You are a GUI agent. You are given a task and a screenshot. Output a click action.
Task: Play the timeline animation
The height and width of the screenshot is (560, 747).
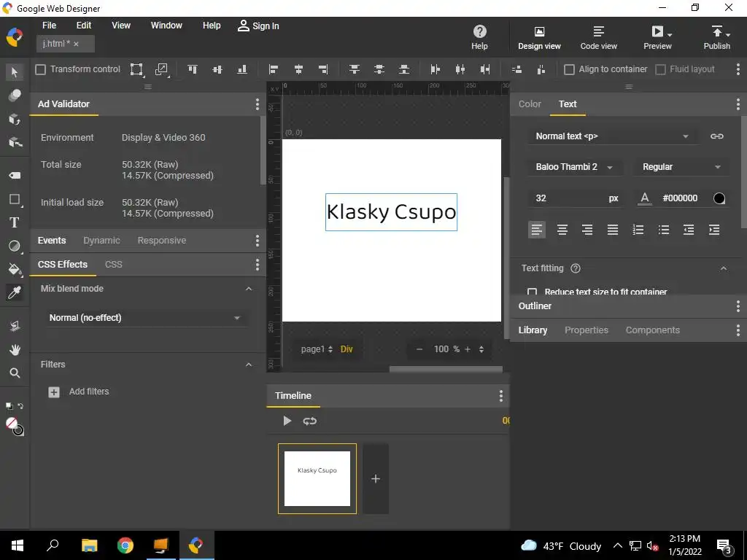click(287, 421)
